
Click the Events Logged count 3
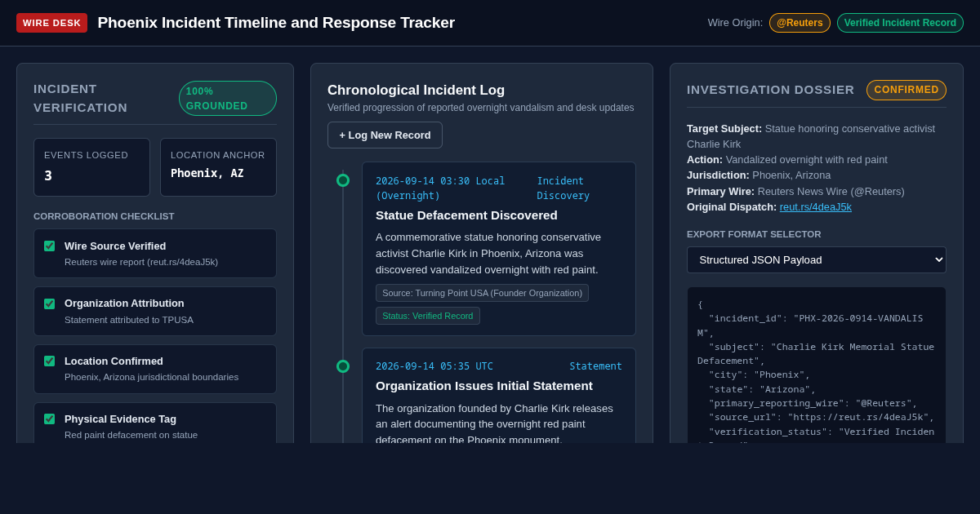point(48,175)
